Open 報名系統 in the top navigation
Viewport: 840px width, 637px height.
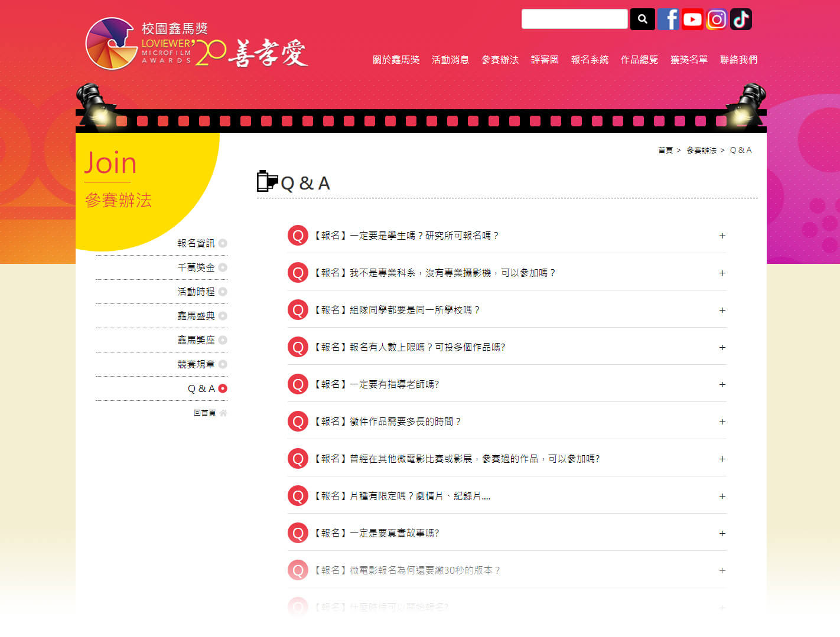pos(590,60)
